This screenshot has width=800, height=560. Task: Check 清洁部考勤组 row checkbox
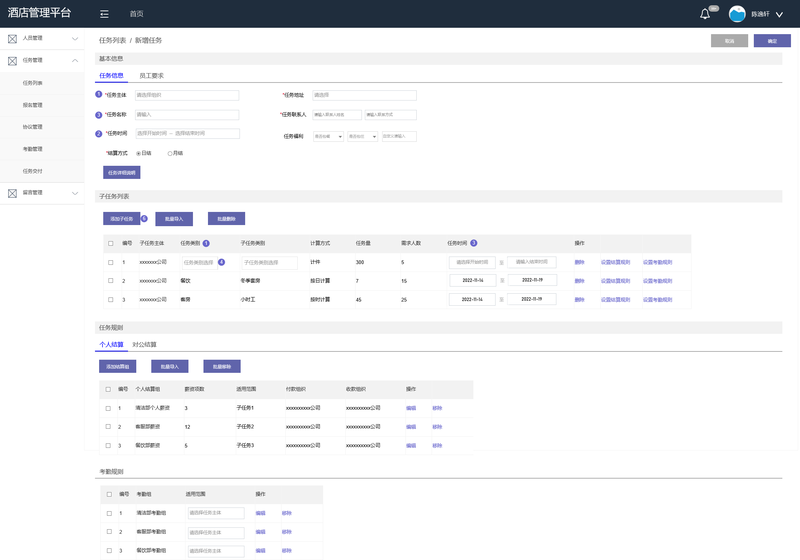pos(109,513)
